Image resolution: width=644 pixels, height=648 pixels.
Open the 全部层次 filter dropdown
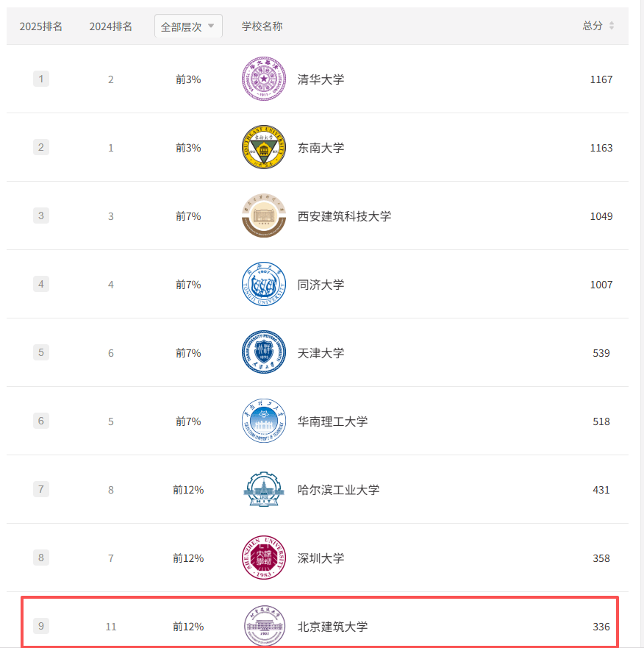click(x=188, y=26)
